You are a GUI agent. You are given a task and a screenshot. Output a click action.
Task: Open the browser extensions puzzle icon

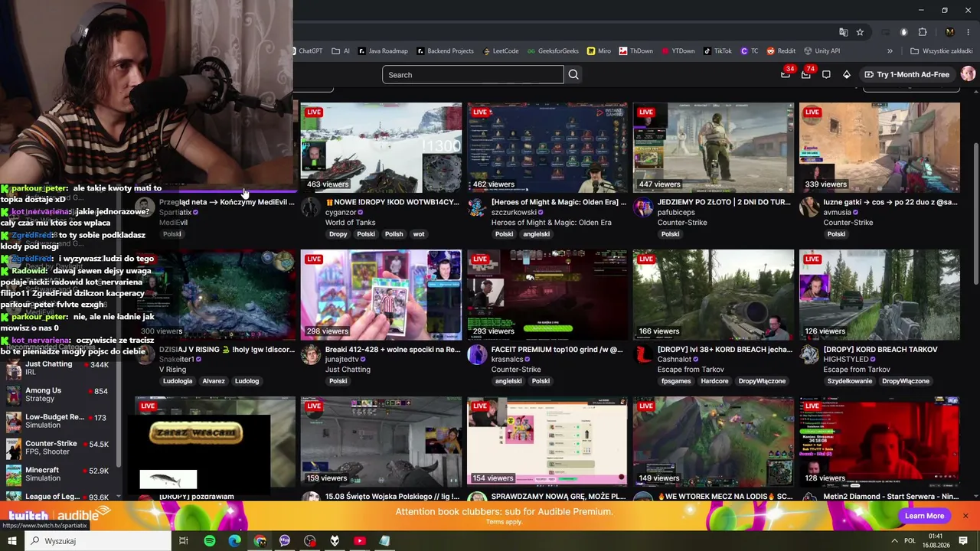(922, 32)
